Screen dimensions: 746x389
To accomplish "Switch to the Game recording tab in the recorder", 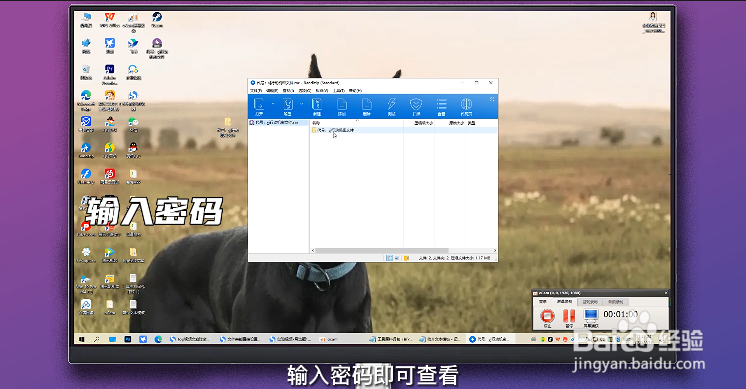I will coord(590,301).
